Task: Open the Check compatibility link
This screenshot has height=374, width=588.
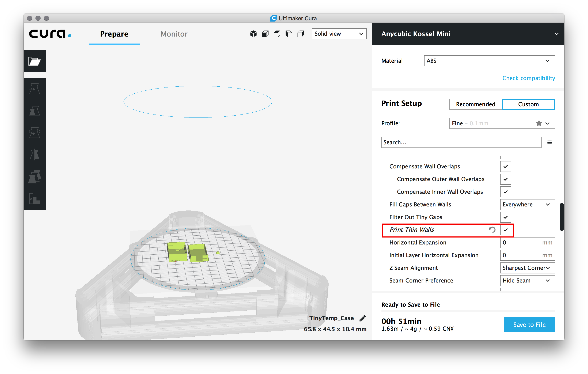Action: [x=528, y=78]
